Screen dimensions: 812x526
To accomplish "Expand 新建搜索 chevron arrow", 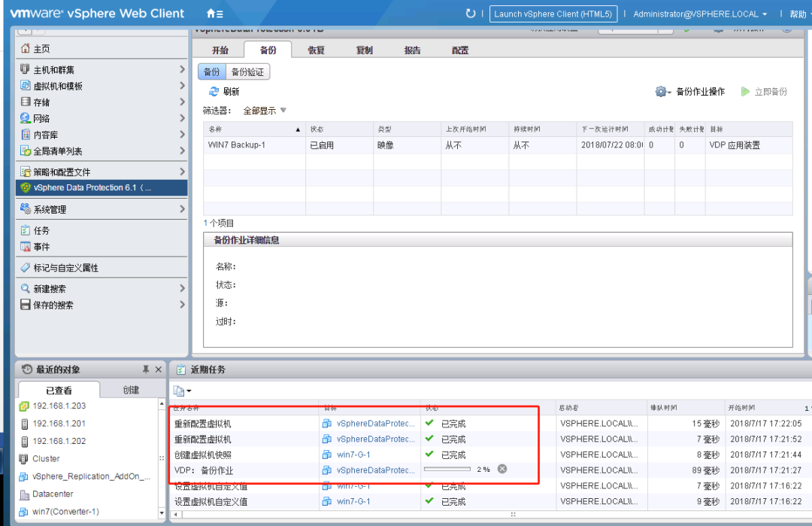I will (x=182, y=288).
